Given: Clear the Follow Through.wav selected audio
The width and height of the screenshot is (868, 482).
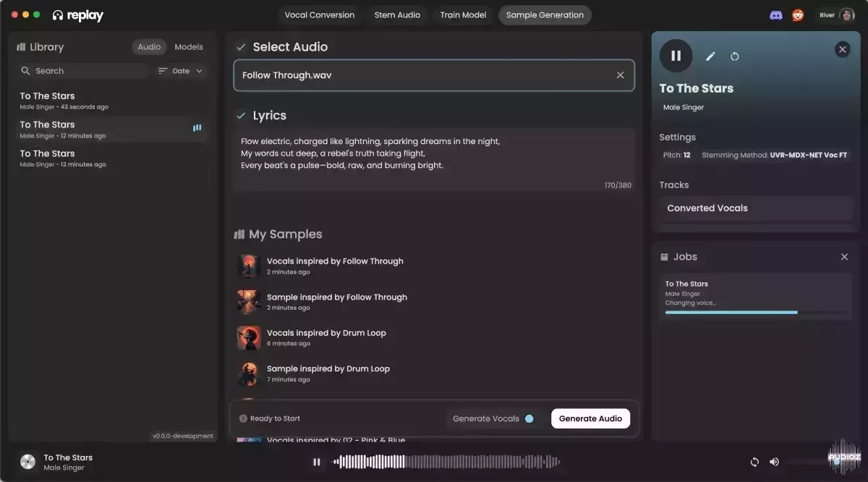Looking at the screenshot, I should point(620,75).
